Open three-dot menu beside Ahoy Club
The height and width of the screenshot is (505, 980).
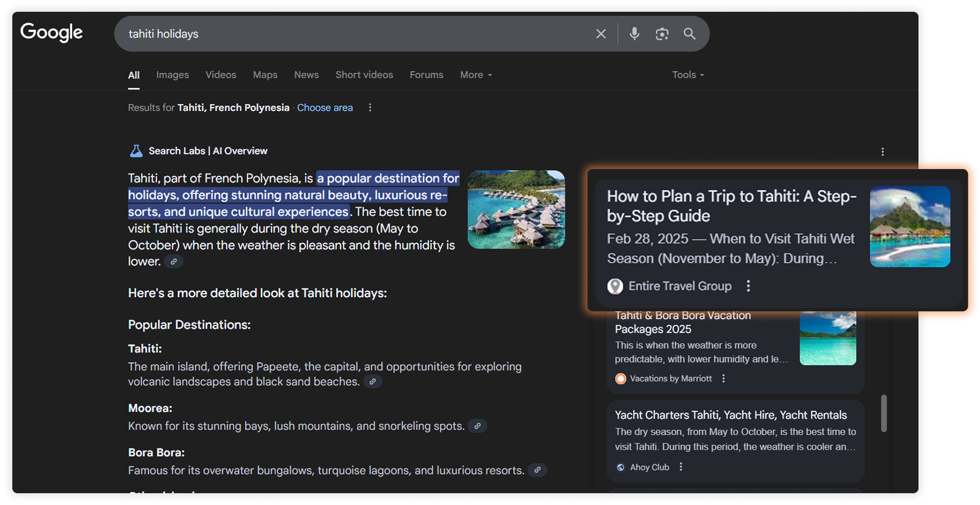tap(680, 467)
